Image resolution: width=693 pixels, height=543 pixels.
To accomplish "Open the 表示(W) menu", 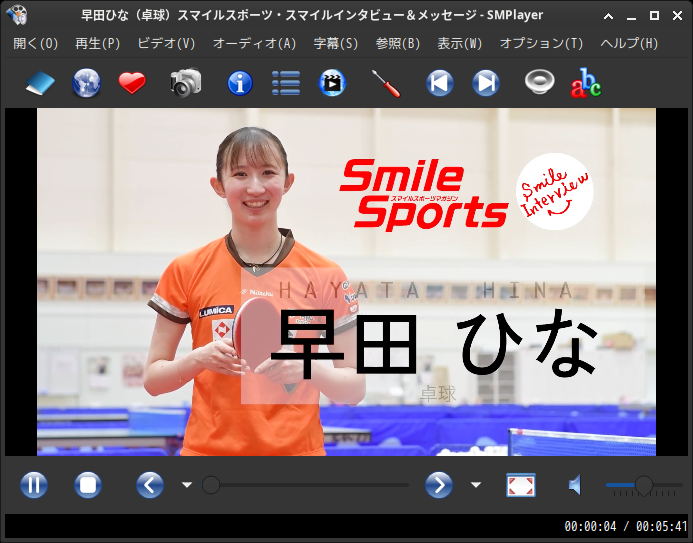I will point(460,43).
